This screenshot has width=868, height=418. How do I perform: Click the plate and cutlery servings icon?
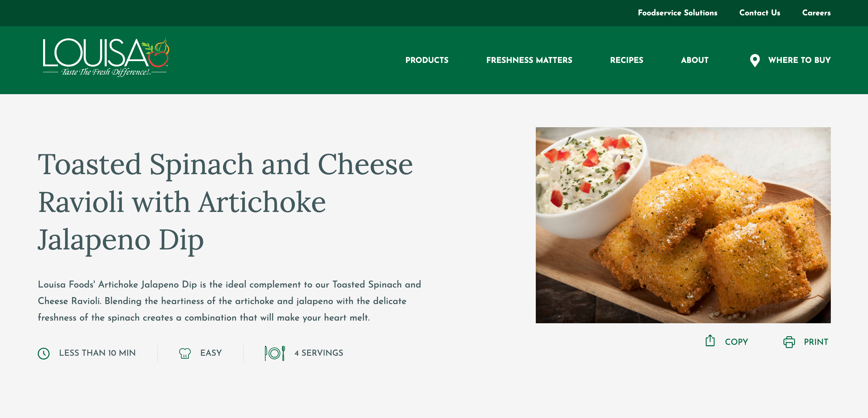[275, 353]
